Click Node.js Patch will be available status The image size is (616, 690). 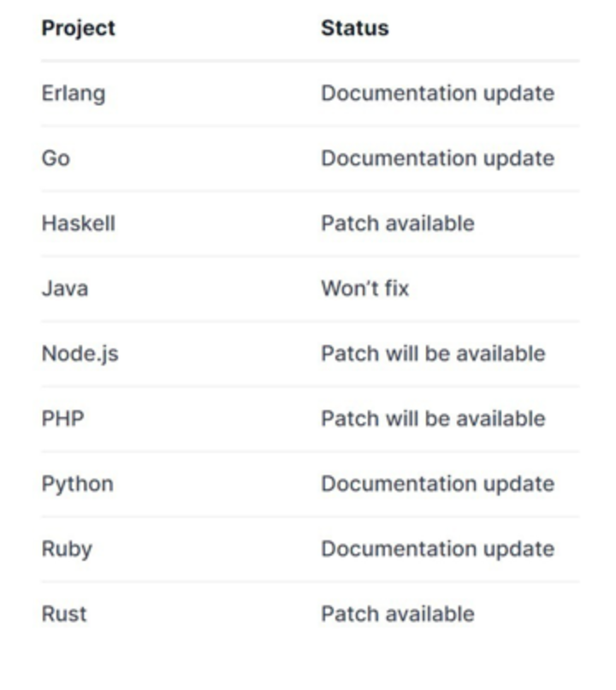433,354
